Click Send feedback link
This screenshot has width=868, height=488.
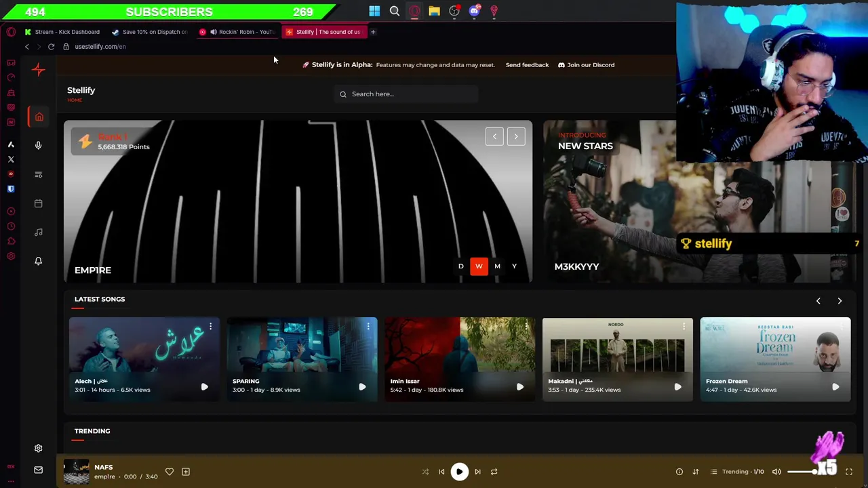(x=527, y=65)
